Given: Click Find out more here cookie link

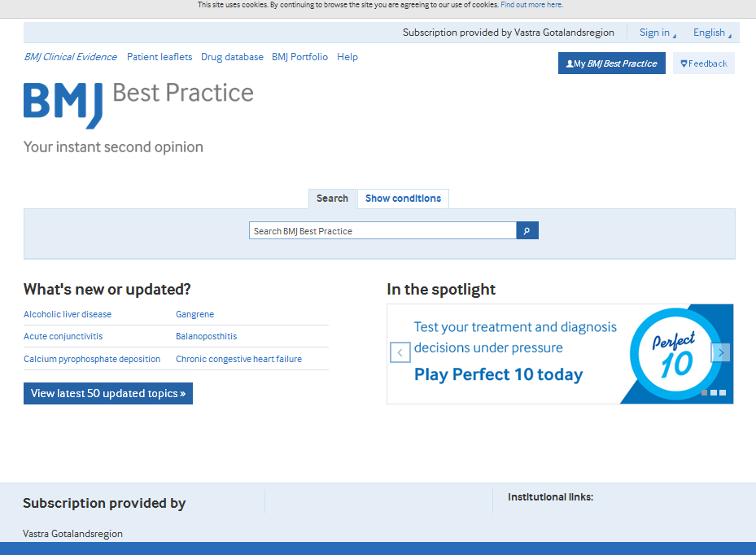Looking at the screenshot, I should pyautogui.click(x=531, y=5).
